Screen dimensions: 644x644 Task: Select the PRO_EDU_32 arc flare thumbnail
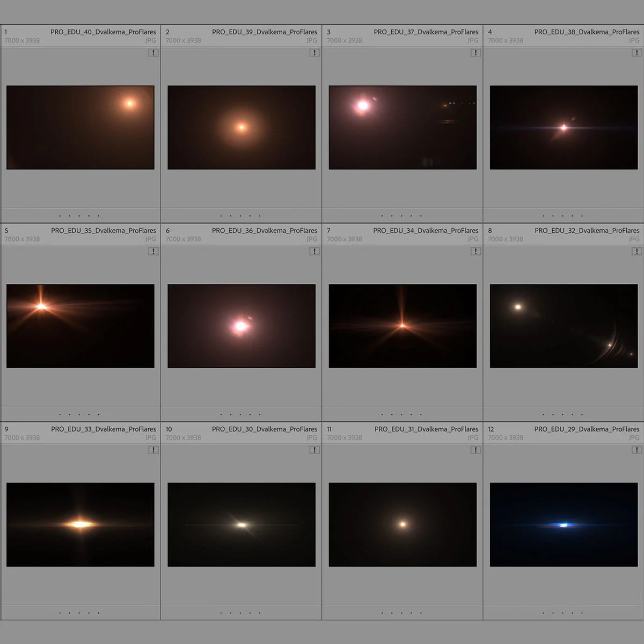[x=563, y=326]
